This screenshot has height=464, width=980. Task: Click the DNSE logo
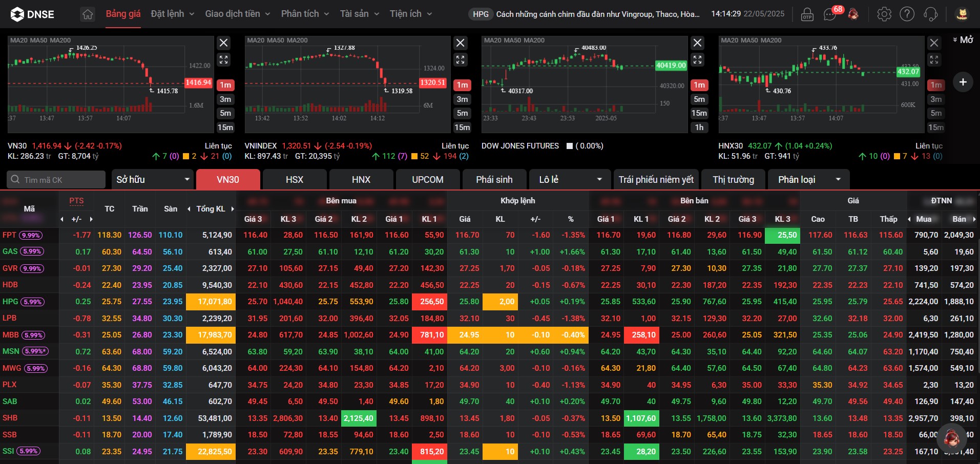coord(32,14)
